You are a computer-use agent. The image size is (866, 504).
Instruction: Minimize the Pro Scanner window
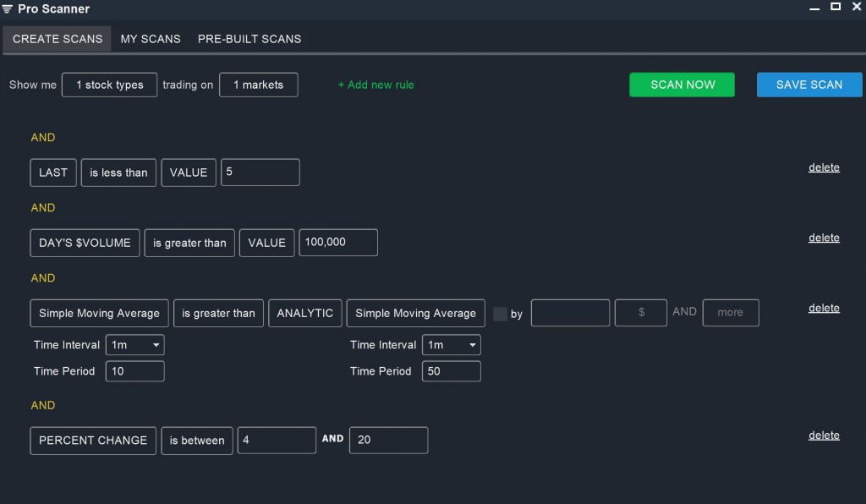point(814,8)
